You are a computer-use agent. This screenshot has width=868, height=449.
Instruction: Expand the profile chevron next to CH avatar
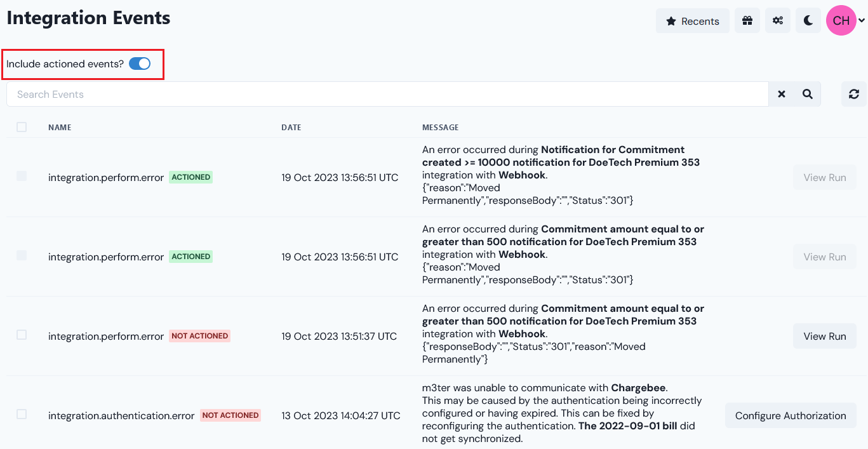point(860,20)
